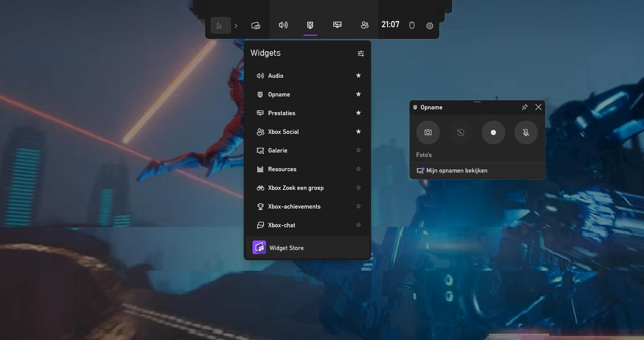The width and height of the screenshot is (644, 340).
Task: Click the Opname widget title text
Action: (431, 107)
